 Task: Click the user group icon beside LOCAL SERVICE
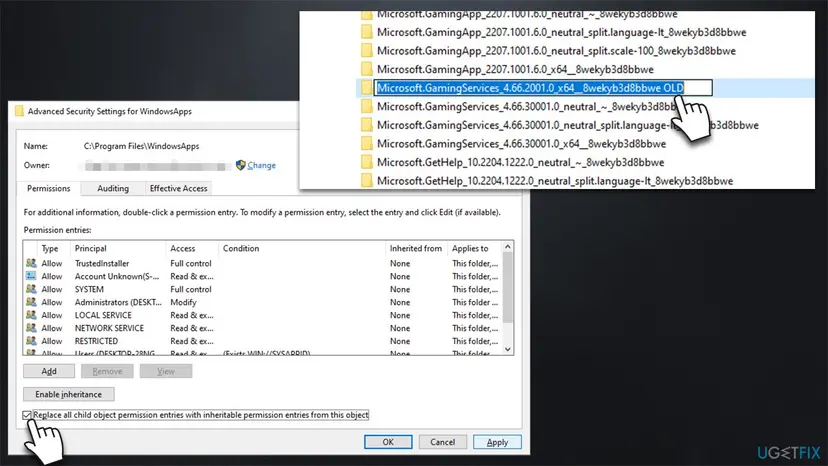(31, 315)
